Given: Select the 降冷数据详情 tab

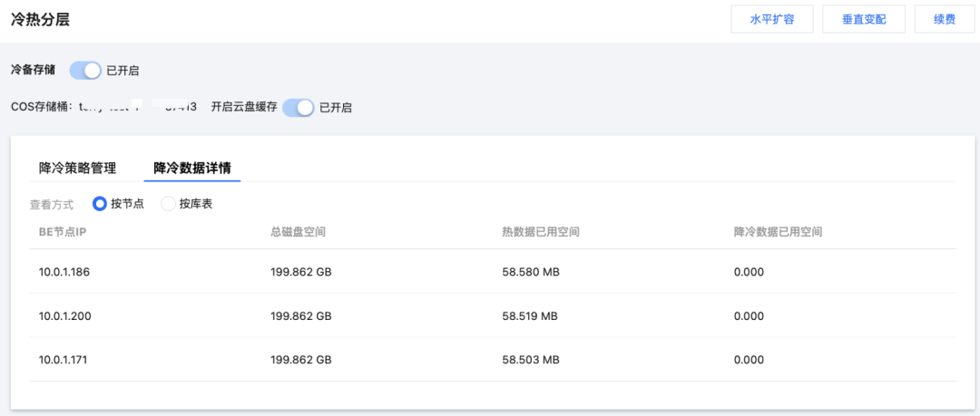Looking at the screenshot, I should (191, 168).
